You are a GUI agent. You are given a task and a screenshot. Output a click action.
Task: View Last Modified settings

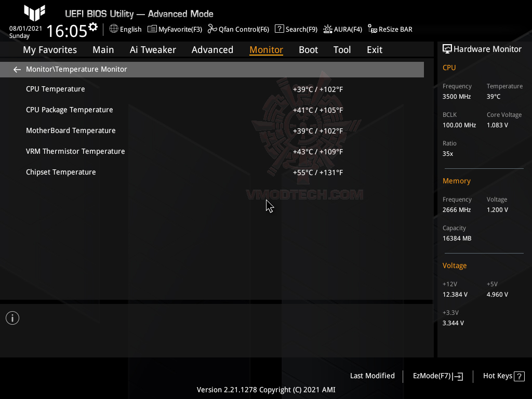(x=372, y=376)
